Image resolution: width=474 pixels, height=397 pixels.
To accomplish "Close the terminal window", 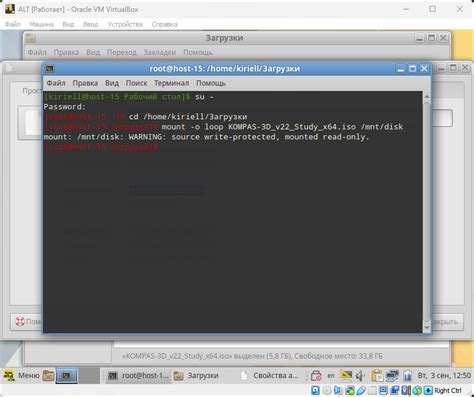I will 424,69.
